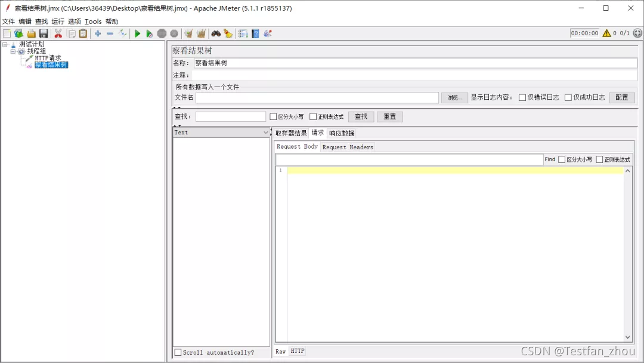This screenshot has height=363, width=644.
Task: Click the Cut scissors icon
Action: pos(58,33)
